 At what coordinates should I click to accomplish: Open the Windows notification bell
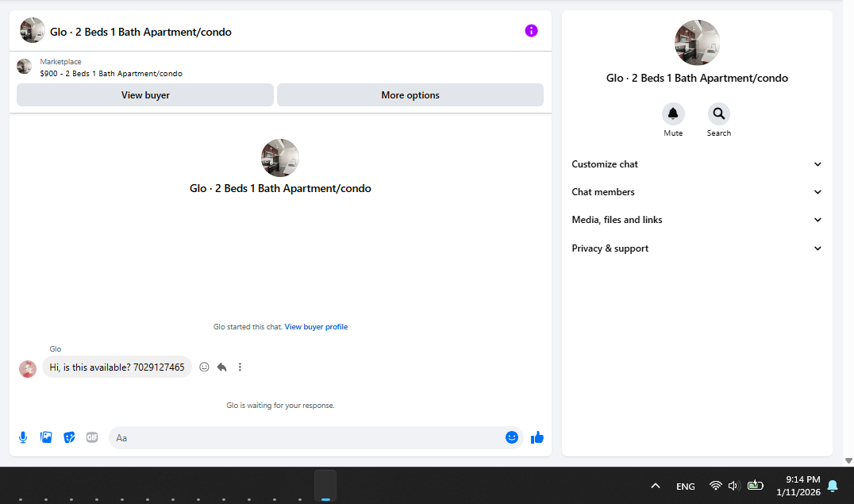click(833, 486)
